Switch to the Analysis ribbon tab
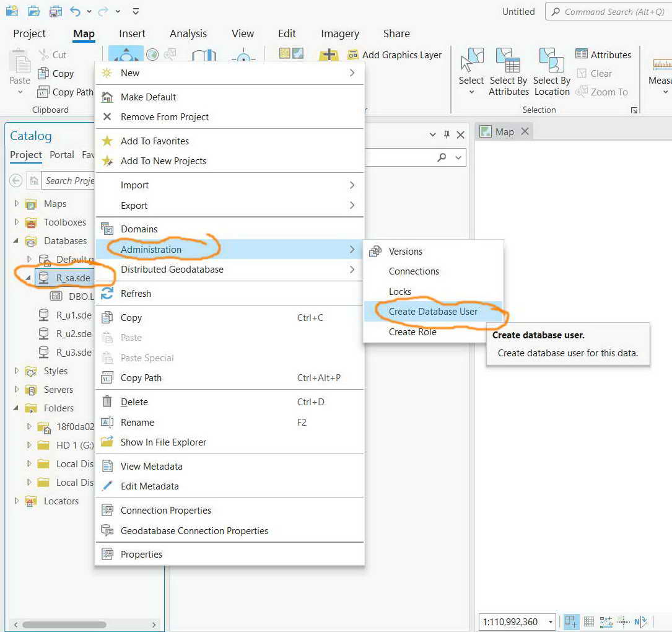 [188, 33]
